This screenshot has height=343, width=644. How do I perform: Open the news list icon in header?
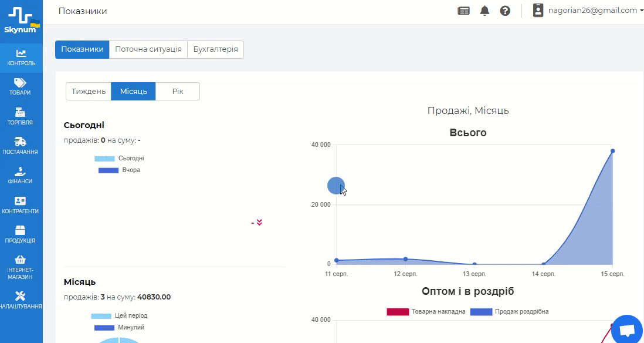[464, 11]
